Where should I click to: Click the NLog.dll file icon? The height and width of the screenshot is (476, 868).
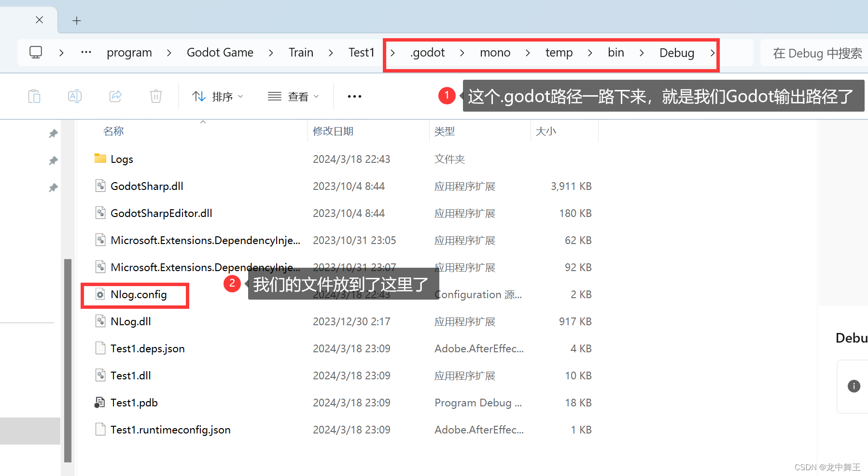pos(100,321)
